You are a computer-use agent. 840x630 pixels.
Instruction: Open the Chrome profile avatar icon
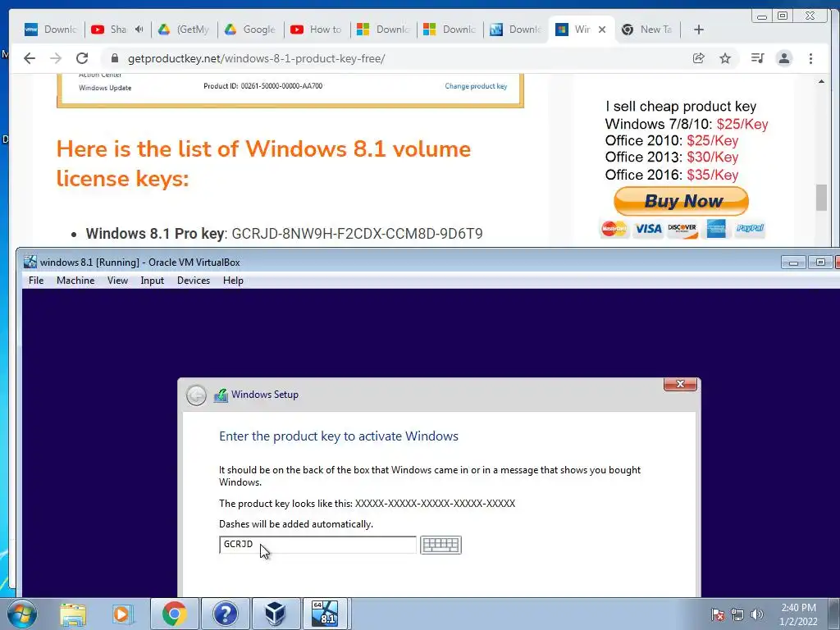(x=783, y=58)
